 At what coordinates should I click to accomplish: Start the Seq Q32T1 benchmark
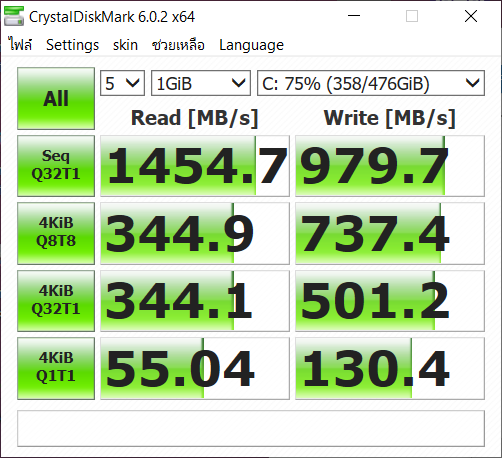point(56,166)
